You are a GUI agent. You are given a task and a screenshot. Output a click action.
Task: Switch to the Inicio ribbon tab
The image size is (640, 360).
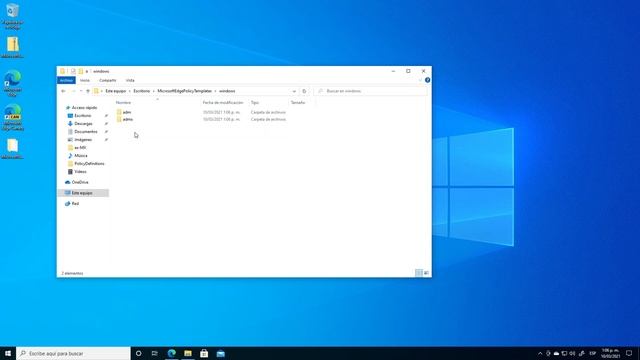point(85,80)
